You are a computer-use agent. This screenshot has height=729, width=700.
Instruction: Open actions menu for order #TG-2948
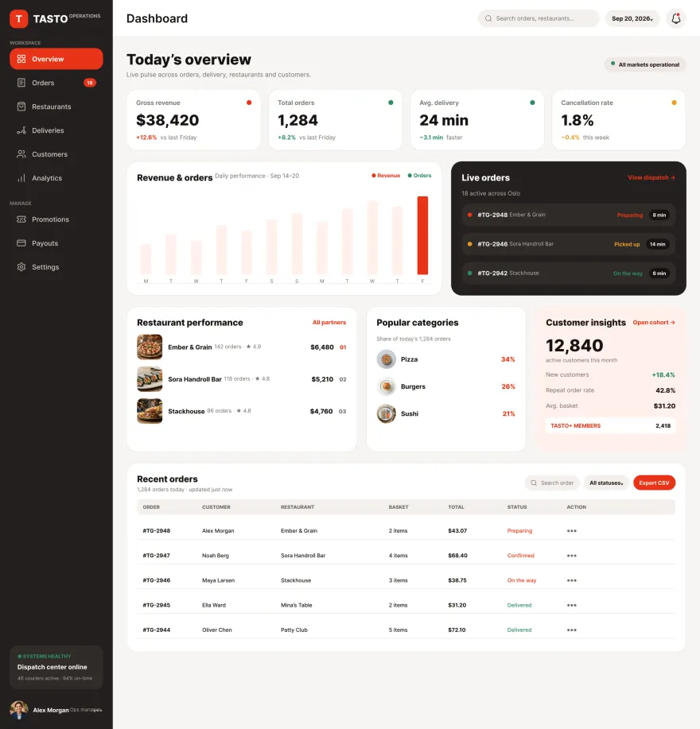coord(572,531)
